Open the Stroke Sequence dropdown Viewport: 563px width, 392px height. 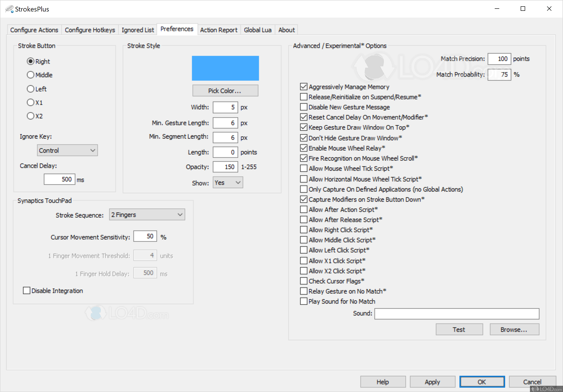pos(147,215)
